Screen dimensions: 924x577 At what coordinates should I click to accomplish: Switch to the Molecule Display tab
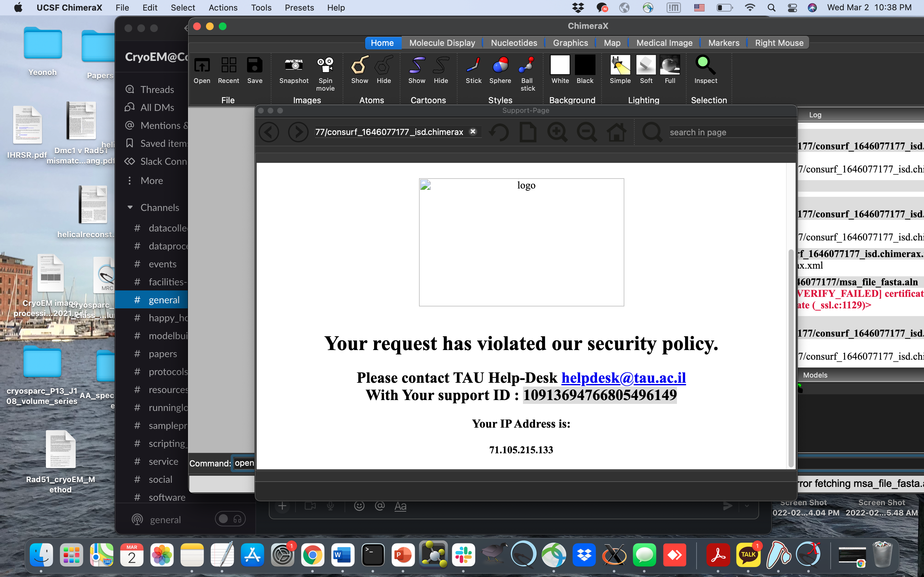[442, 43]
